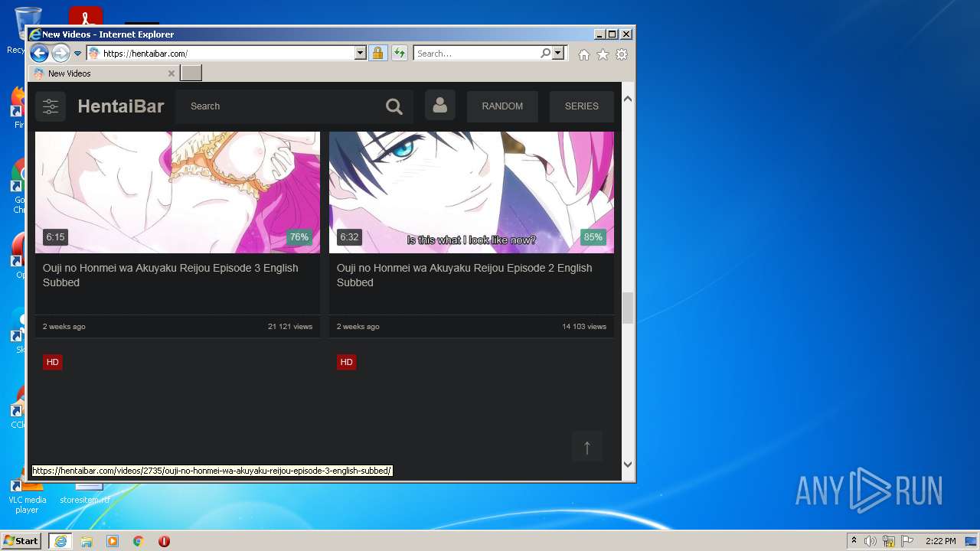
Task: Click the Internet Explorer search box
Action: 476,54
